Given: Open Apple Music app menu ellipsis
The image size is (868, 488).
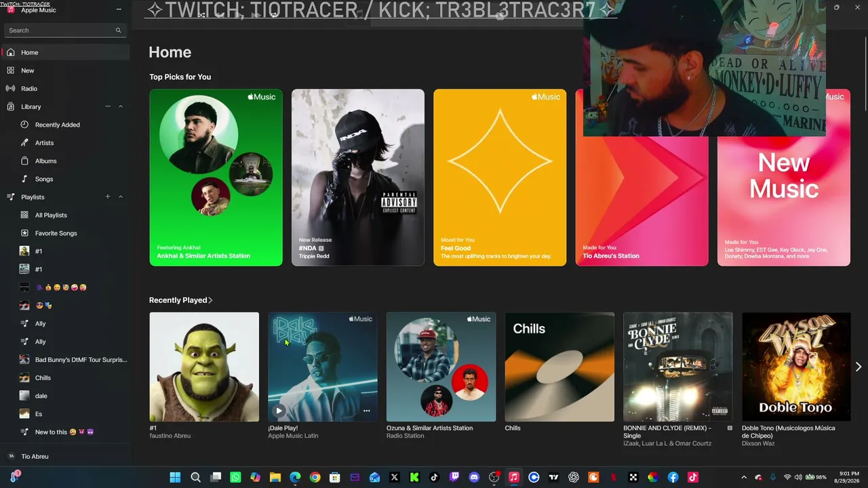Looking at the screenshot, I should 119,9.
